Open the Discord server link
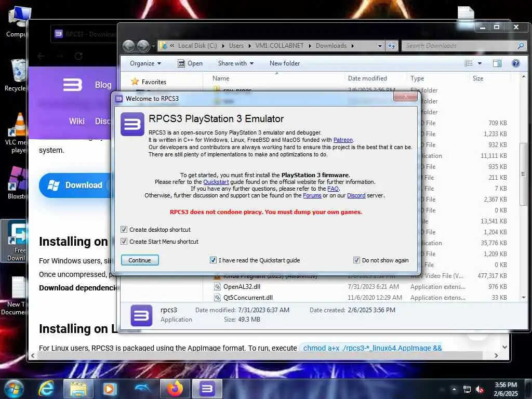Viewport: 532px width, 399px height. click(x=356, y=195)
